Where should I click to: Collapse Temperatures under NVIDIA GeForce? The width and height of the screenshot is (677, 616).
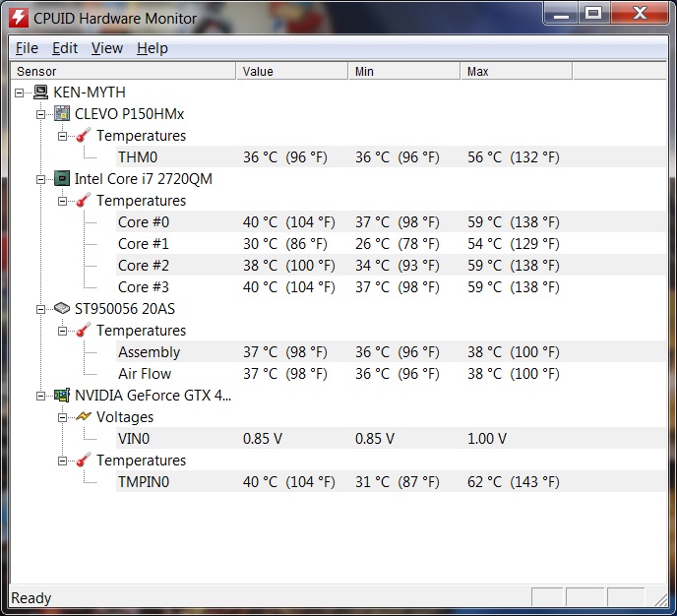point(62,462)
